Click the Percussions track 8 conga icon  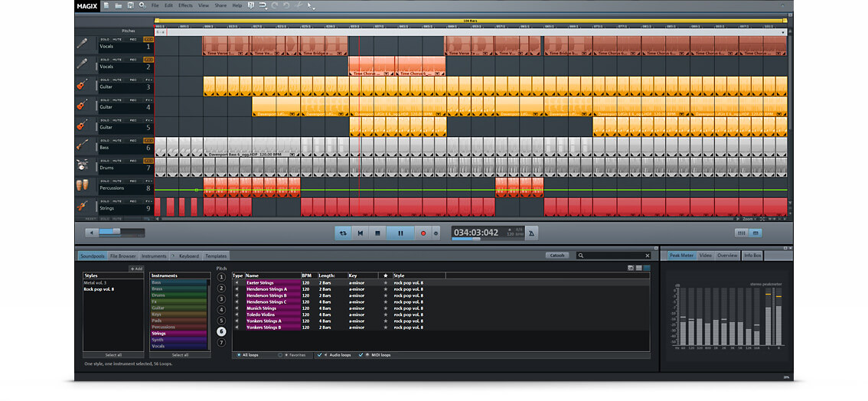(82, 186)
